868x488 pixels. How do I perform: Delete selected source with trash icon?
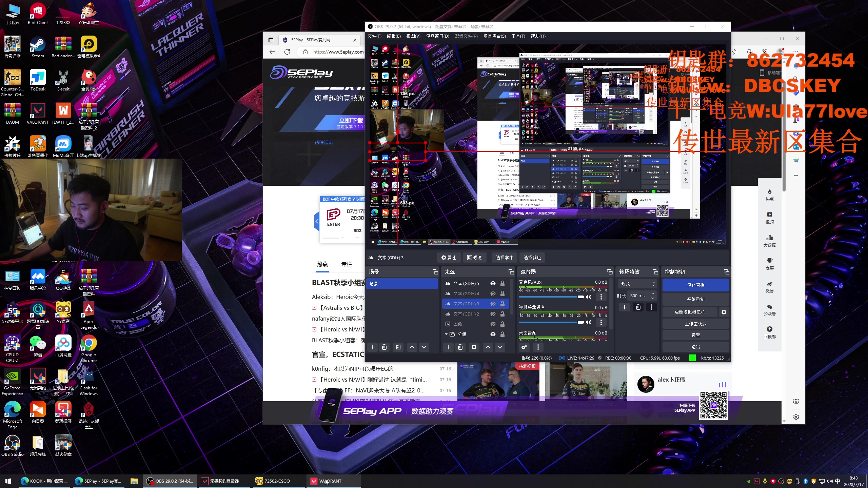(x=460, y=347)
